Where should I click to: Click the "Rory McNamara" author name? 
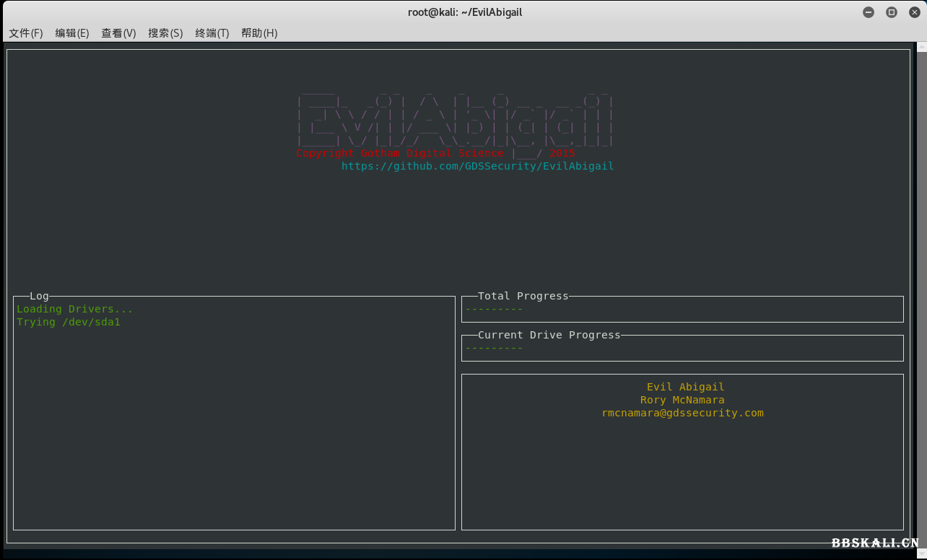[x=682, y=401]
